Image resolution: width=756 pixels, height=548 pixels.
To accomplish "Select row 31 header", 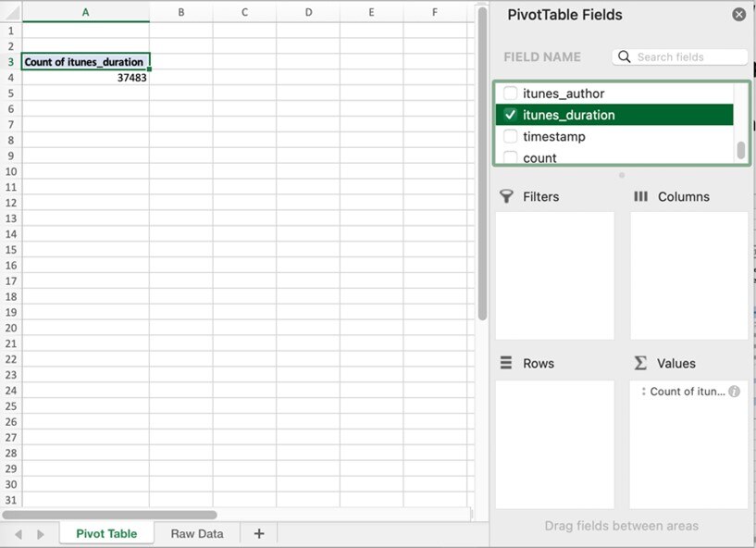I will pos(10,500).
